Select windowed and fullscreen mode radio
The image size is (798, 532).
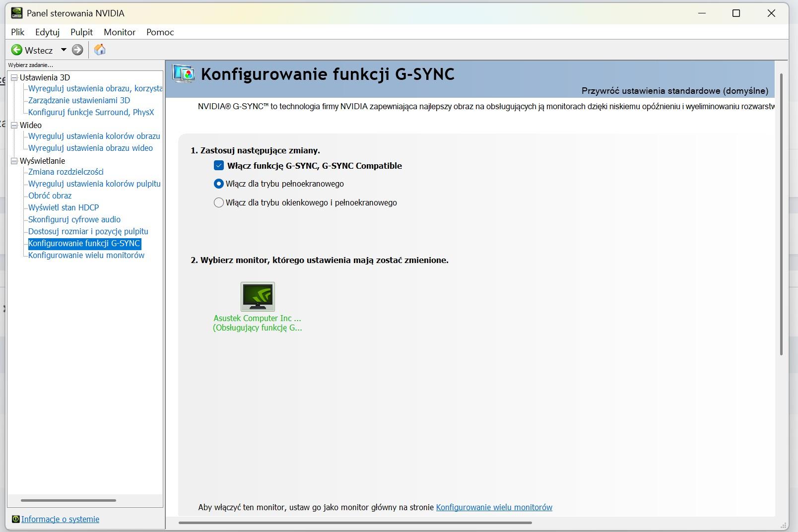(x=219, y=202)
